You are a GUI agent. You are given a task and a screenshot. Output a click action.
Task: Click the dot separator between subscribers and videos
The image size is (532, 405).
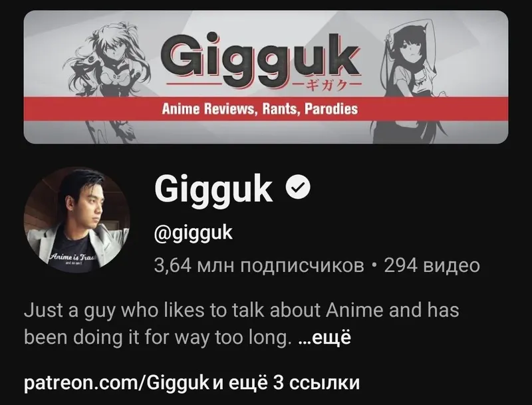374,266
